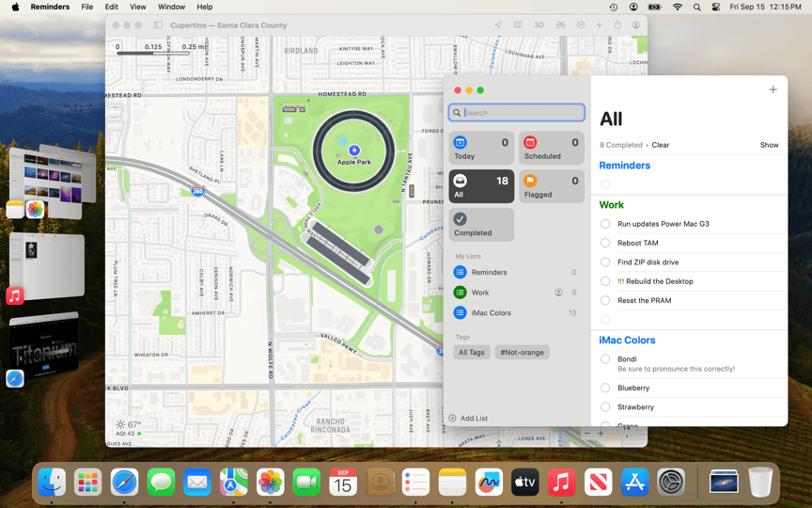Open the account icon in Maps toolbar
Viewport: 812px width, 508px height.
coord(636,24)
